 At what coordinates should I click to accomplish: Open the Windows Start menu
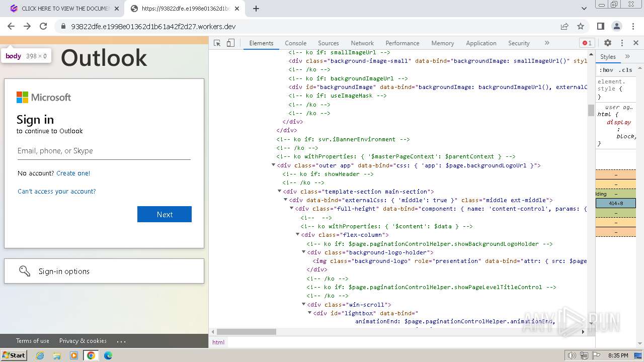pyautogui.click(x=14, y=355)
